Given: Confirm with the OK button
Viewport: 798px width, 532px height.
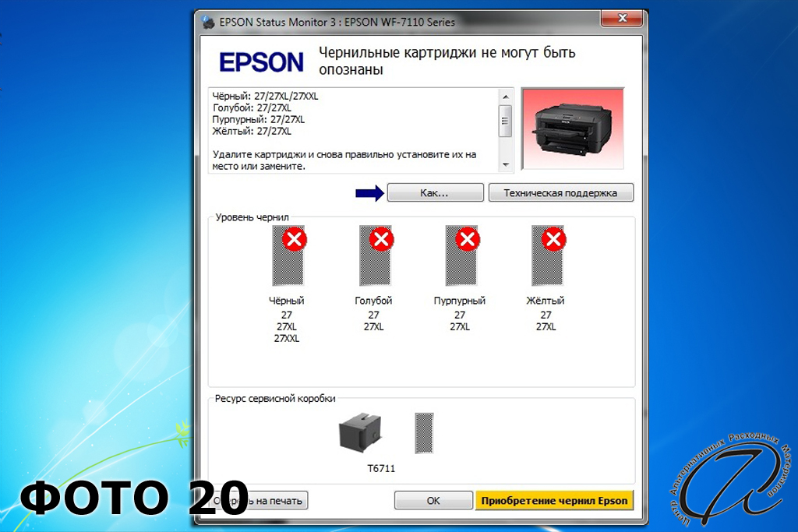Looking at the screenshot, I should tap(433, 501).
